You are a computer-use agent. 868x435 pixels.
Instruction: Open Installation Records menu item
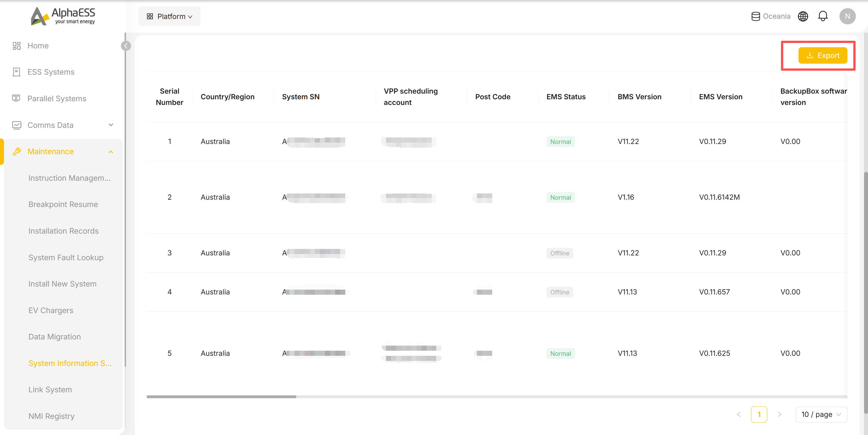(x=64, y=231)
